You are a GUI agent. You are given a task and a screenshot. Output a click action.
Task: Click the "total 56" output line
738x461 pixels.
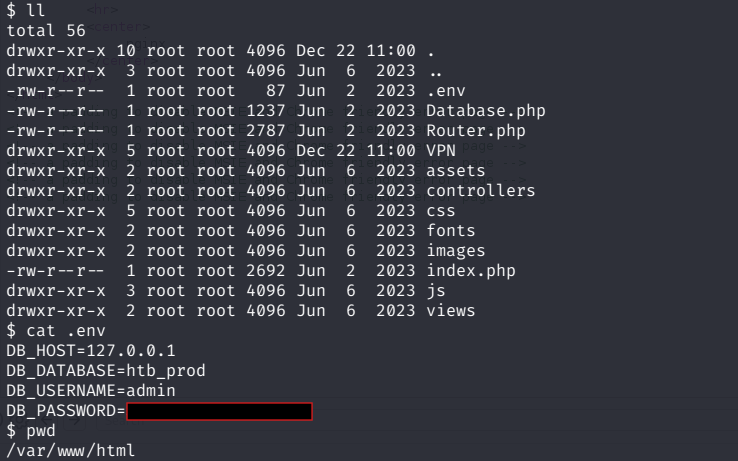pos(45,30)
